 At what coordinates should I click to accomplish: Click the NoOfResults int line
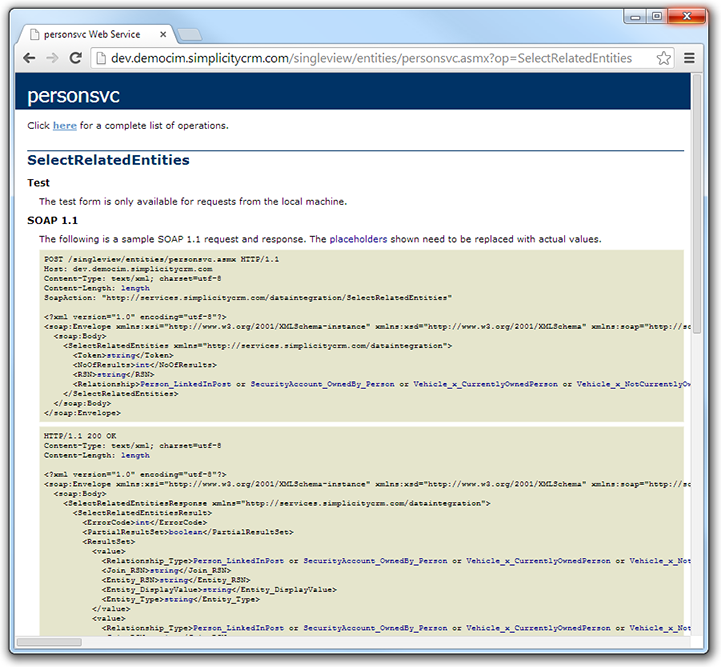pos(144,365)
